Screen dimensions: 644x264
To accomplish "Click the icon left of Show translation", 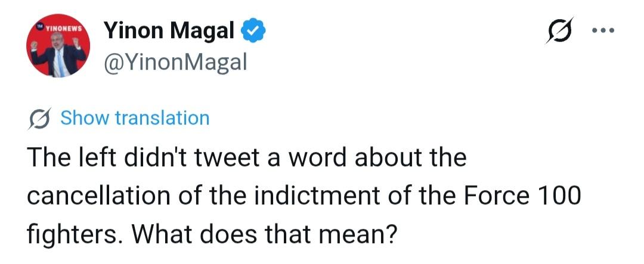I will (x=41, y=118).
